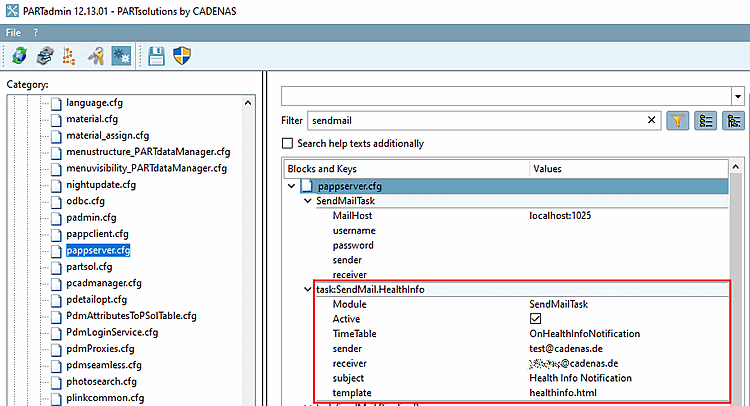Click file icon of partsol.cfg
The width and height of the screenshot is (750, 406).
click(56, 267)
